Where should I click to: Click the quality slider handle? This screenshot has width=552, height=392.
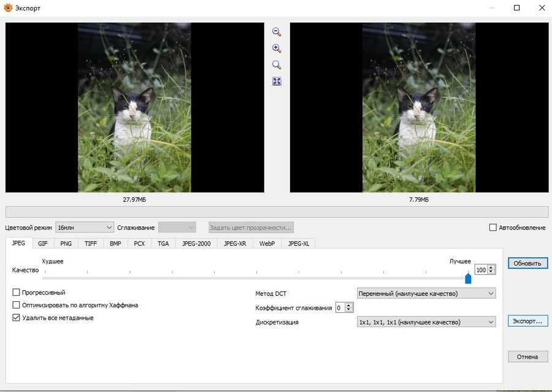click(468, 278)
